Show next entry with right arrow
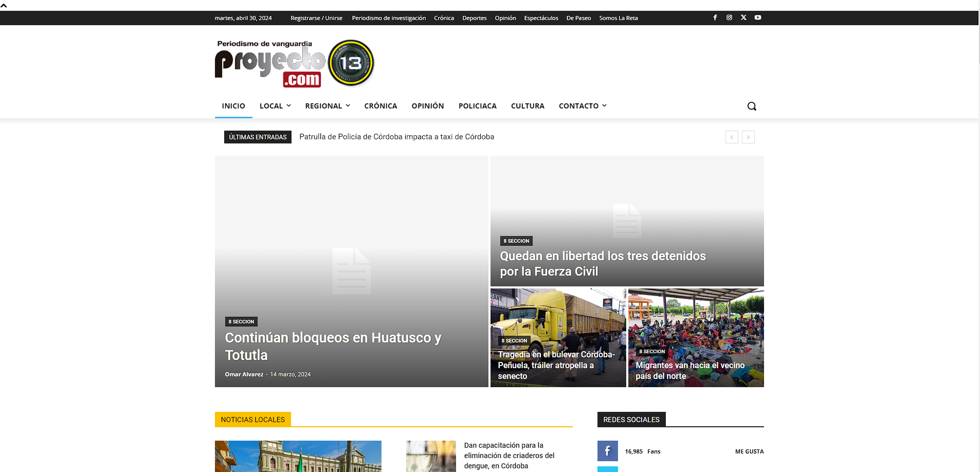Image resolution: width=980 pixels, height=472 pixels. tap(748, 137)
